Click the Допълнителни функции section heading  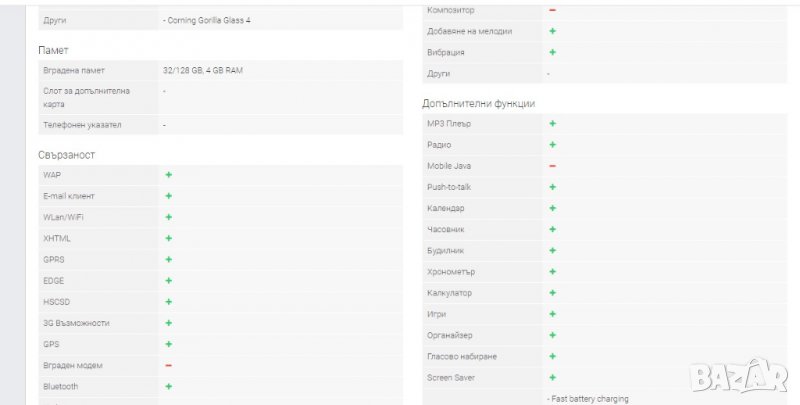pos(478,103)
